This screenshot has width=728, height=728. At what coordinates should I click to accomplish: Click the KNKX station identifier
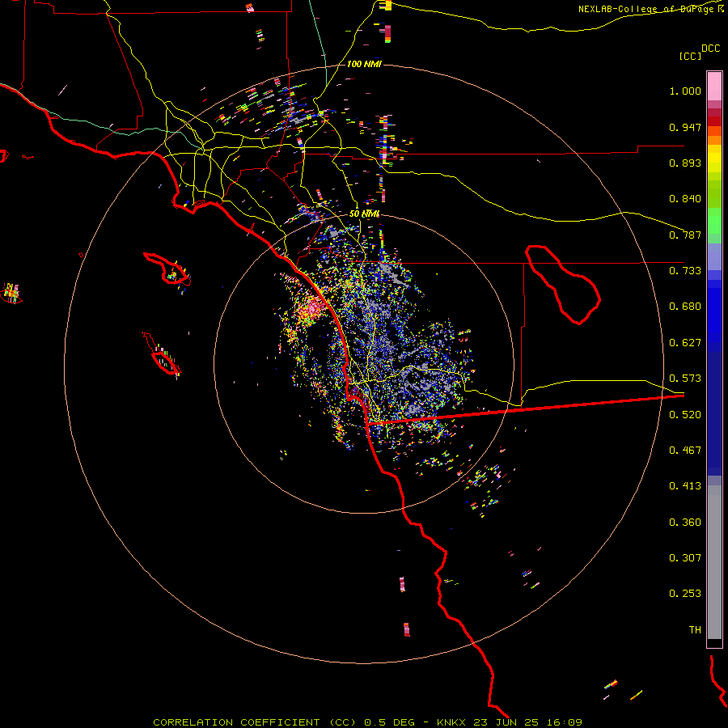click(x=451, y=722)
